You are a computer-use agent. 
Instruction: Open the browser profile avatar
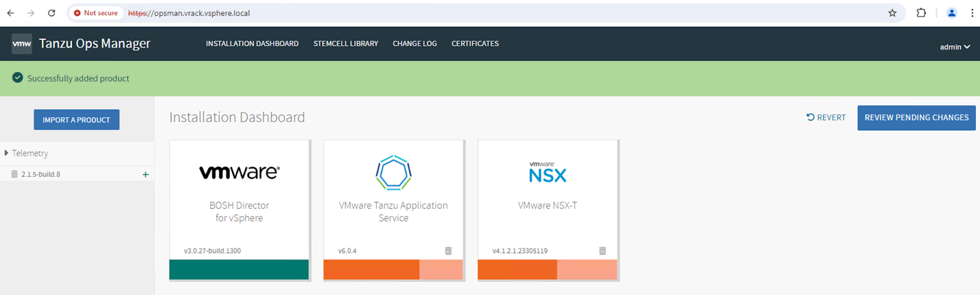coord(951,13)
